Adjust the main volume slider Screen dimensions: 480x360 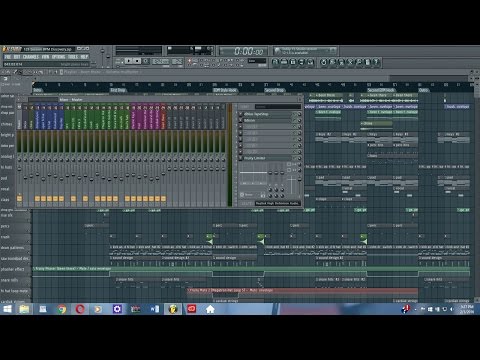point(103,52)
